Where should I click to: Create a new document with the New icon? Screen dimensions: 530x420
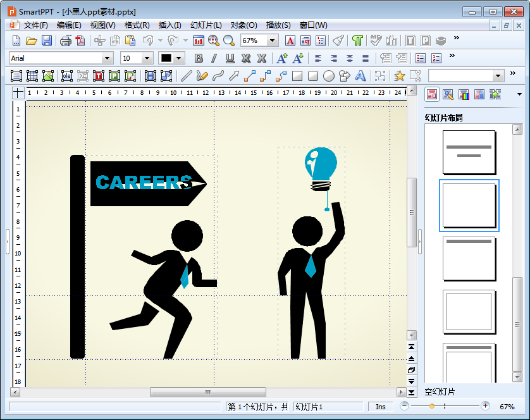tap(16, 40)
